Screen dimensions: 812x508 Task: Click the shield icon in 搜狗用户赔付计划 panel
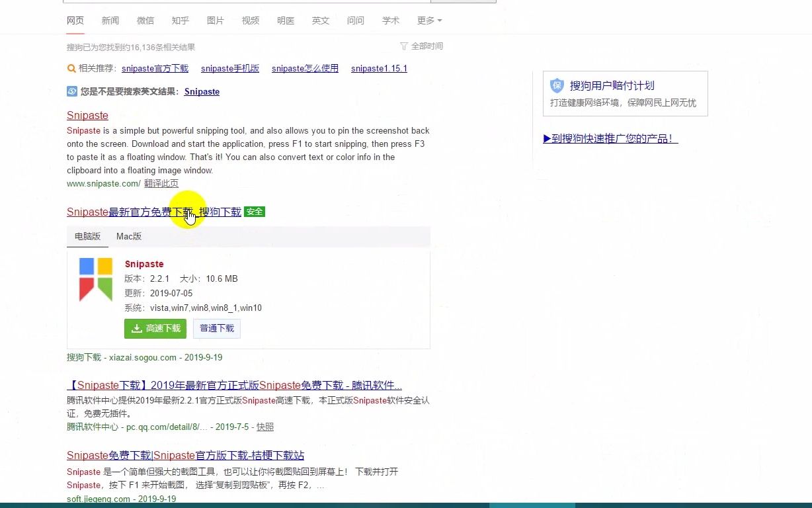[556, 85]
